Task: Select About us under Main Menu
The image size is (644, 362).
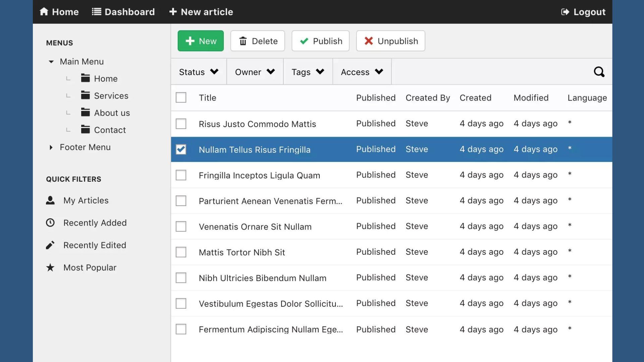Action: tap(112, 113)
